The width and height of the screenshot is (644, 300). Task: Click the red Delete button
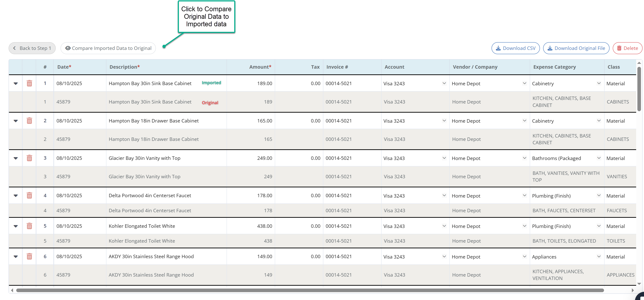point(627,48)
